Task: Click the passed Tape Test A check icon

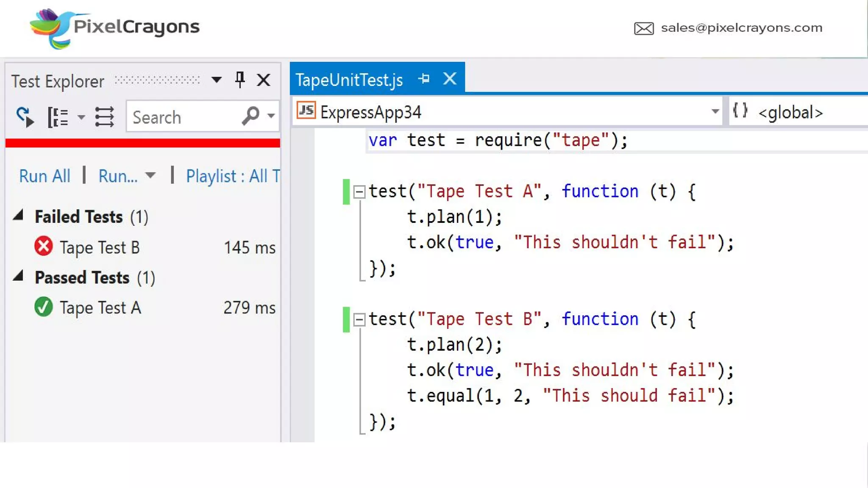Action: click(43, 307)
